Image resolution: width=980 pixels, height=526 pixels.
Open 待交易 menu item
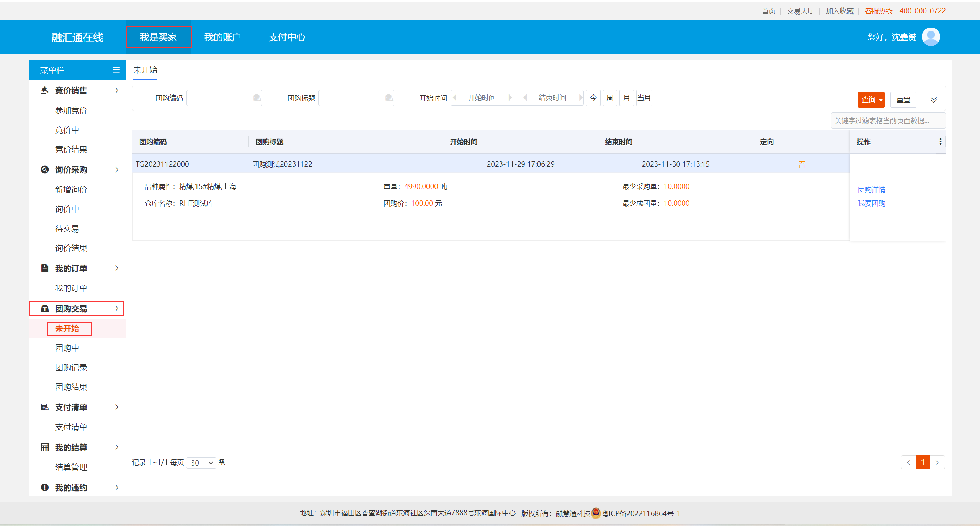click(x=67, y=229)
